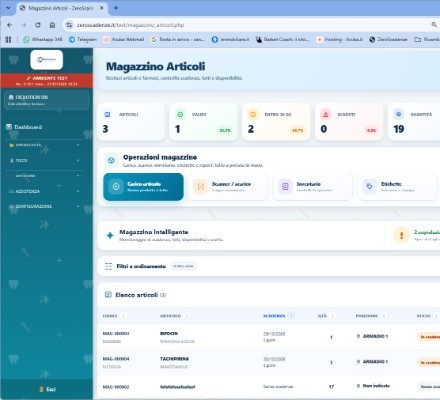The height and width of the screenshot is (400, 440).
Task: Open the Scanner / scarico operation
Action: click(228, 187)
